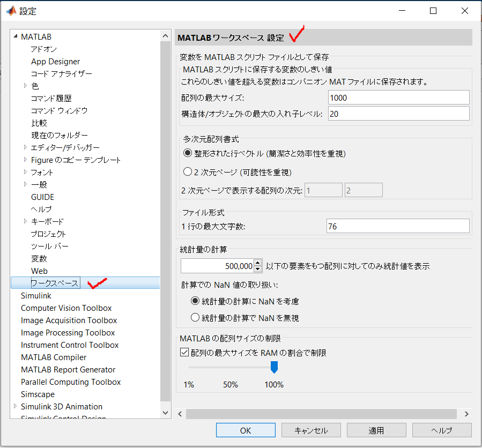The image size is (482, 448).
Task: Select 整形された行ベクトル radio button
Action: [188, 153]
